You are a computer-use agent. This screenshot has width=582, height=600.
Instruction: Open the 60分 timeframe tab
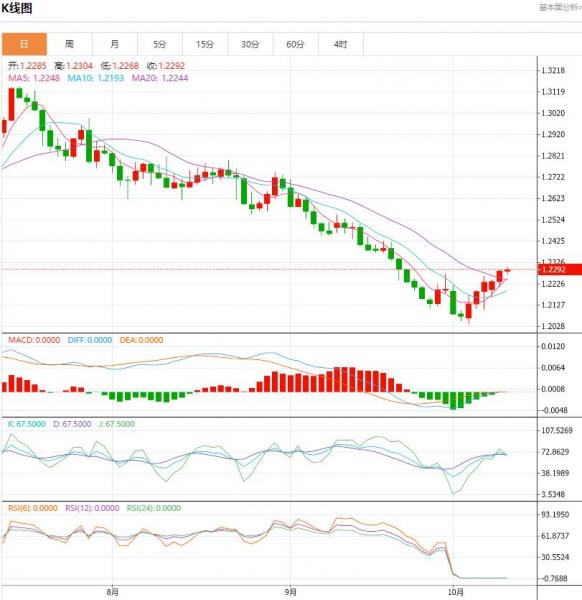pos(295,44)
